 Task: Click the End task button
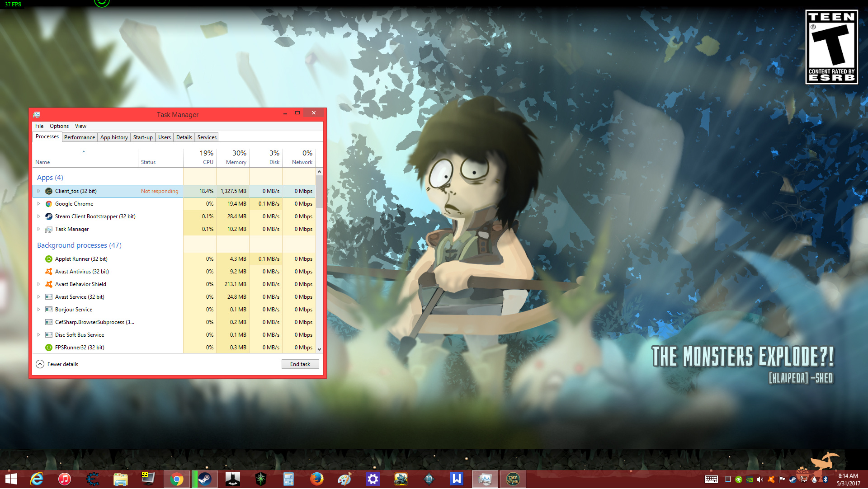[x=300, y=364]
